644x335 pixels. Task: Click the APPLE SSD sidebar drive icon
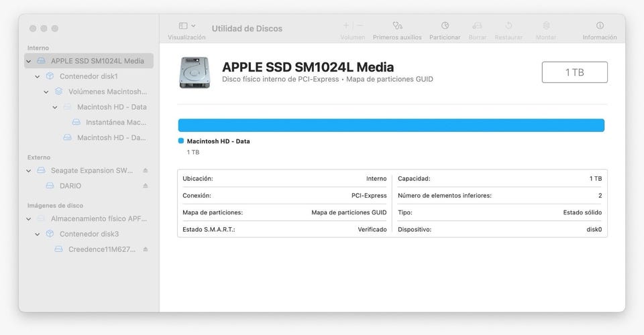pyautogui.click(x=41, y=61)
